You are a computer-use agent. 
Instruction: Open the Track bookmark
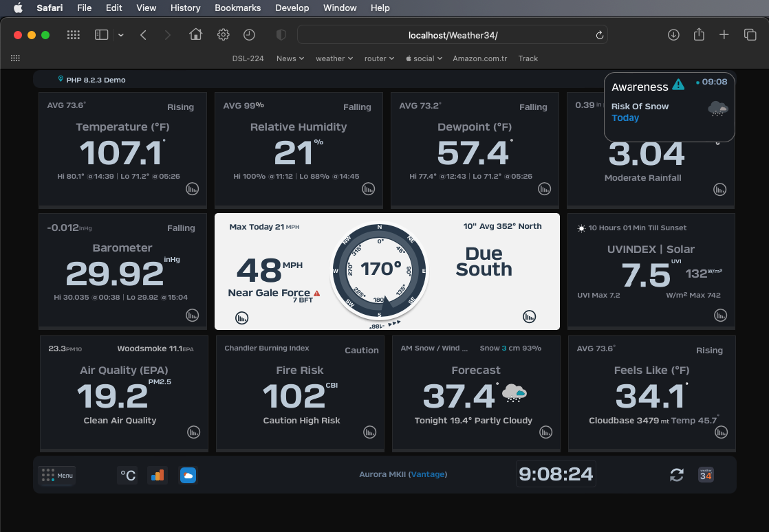click(x=528, y=58)
